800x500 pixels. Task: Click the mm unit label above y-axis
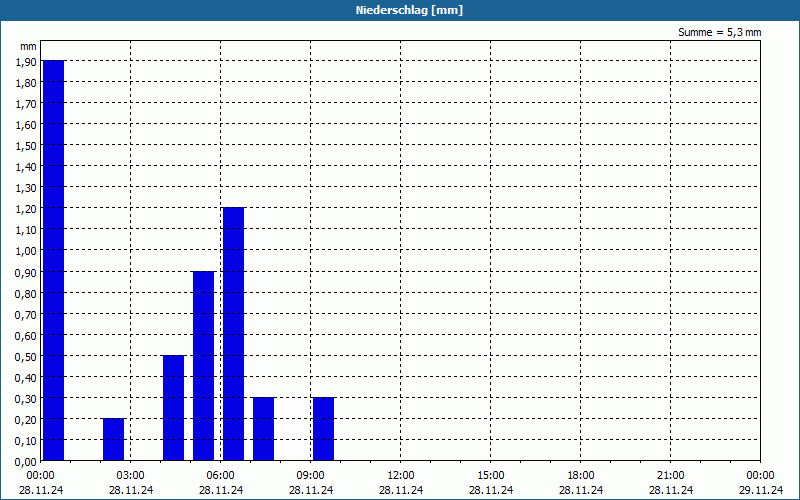coord(28,46)
